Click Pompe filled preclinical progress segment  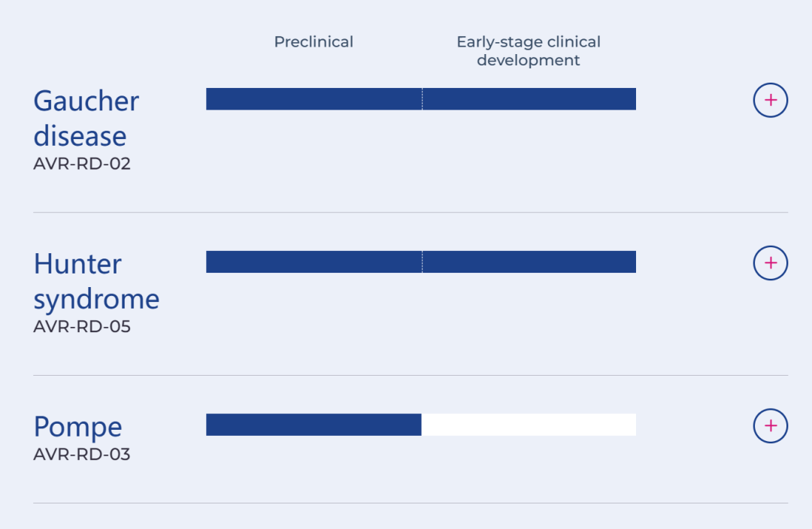[314, 425]
